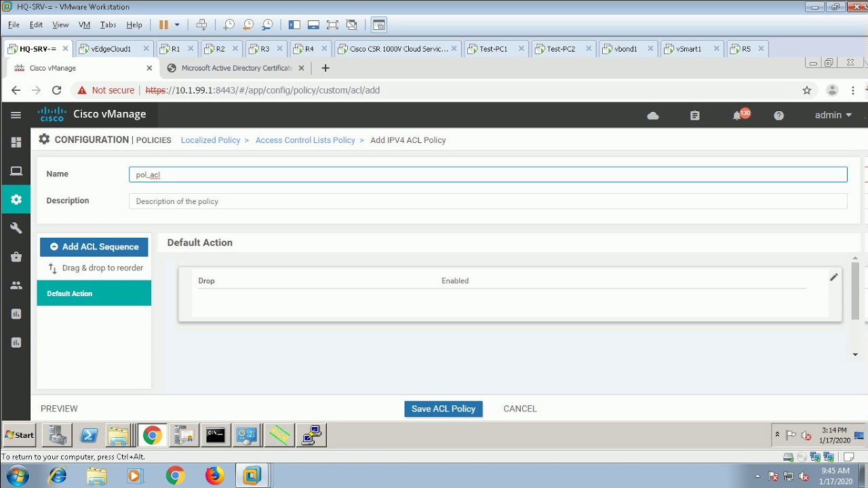Open PuTTY icon in guest taskbar

click(311, 435)
